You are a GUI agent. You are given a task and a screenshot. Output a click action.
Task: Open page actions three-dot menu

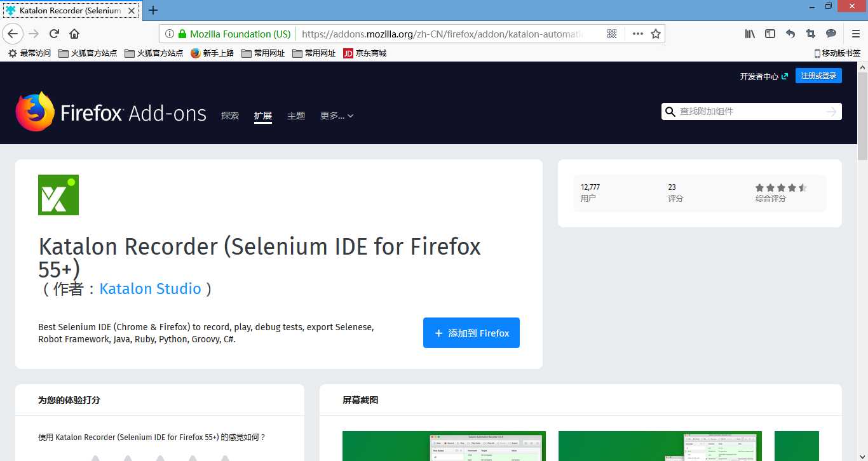click(637, 34)
